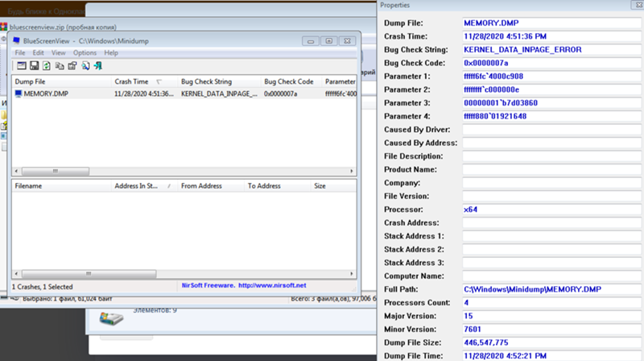Click the MEMORY.DMP row monitor icon
The image size is (644, 361).
18,93
